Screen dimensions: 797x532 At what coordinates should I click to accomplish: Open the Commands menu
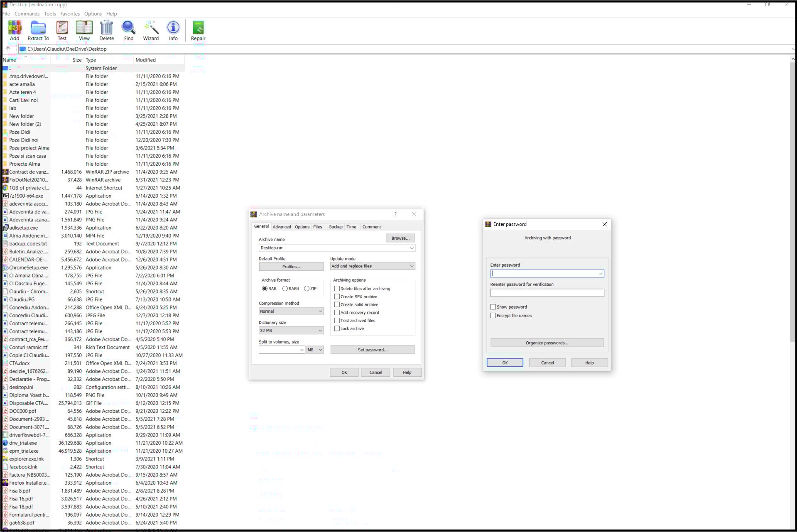pos(27,14)
